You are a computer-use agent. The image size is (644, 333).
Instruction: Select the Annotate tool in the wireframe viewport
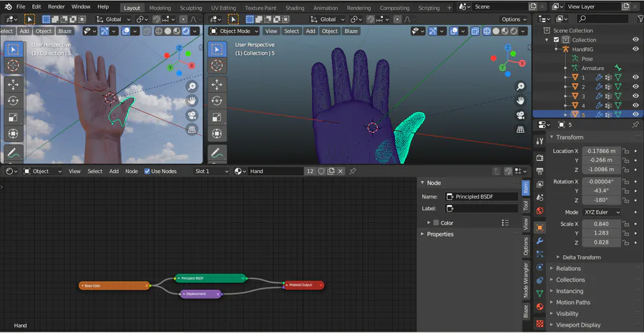click(x=216, y=153)
